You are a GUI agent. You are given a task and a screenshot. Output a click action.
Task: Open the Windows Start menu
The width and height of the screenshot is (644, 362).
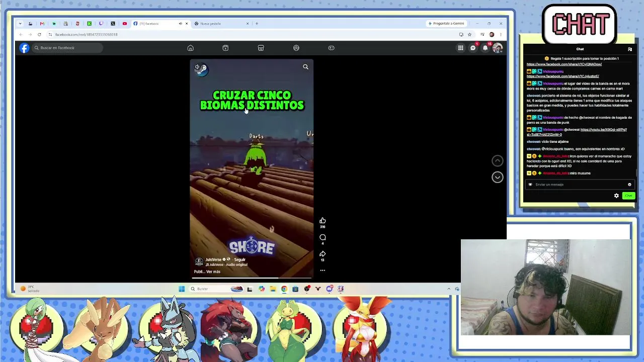[182, 289]
